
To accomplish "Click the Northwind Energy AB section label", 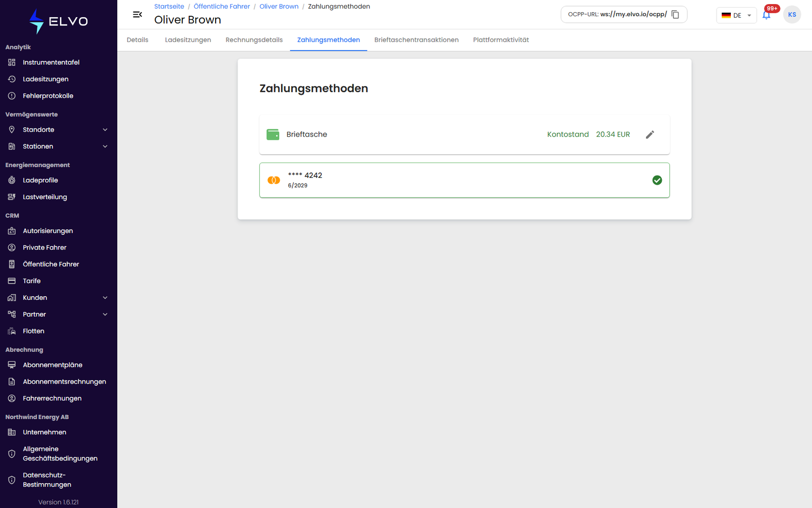I will pyautogui.click(x=37, y=417).
